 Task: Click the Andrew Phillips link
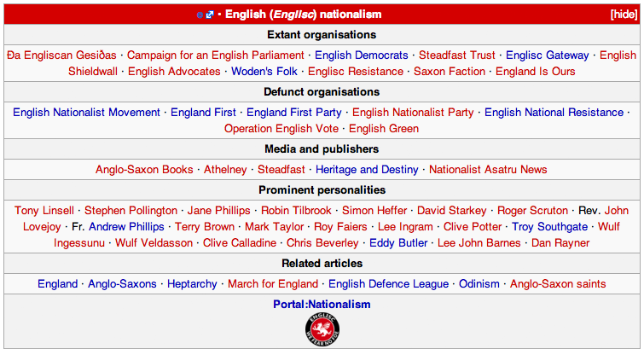126,227
